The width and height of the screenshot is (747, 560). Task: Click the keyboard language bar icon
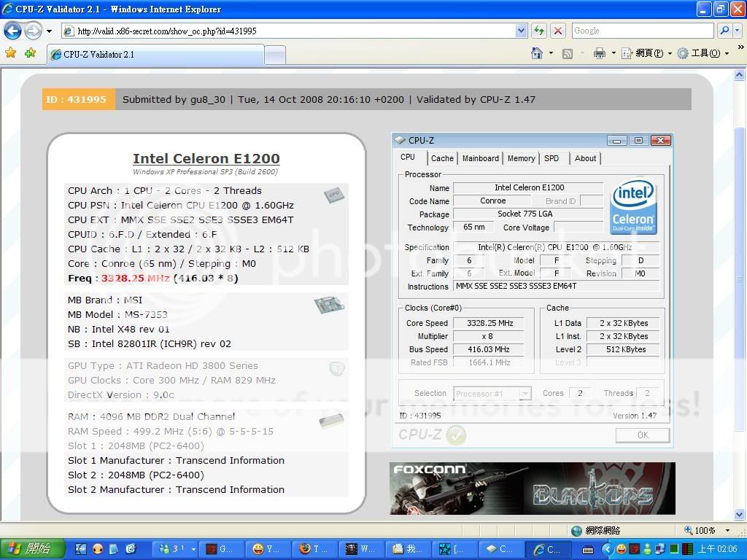point(589,550)
